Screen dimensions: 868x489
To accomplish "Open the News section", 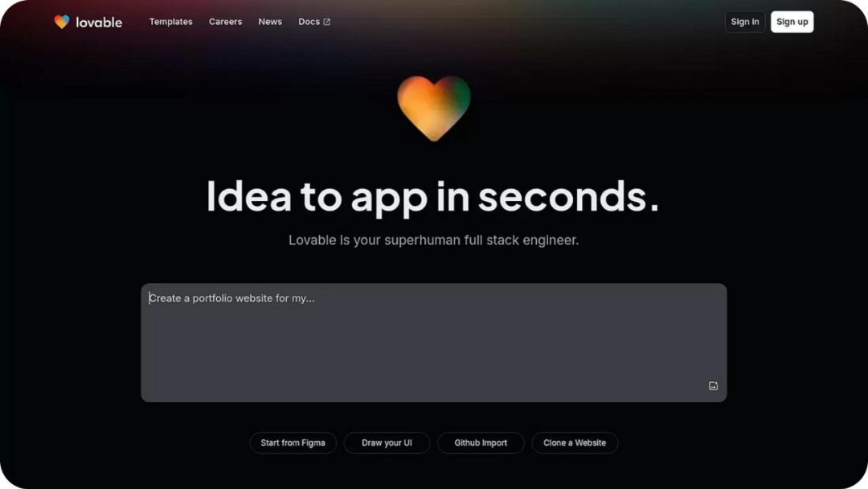I will (x=270, y=22).
